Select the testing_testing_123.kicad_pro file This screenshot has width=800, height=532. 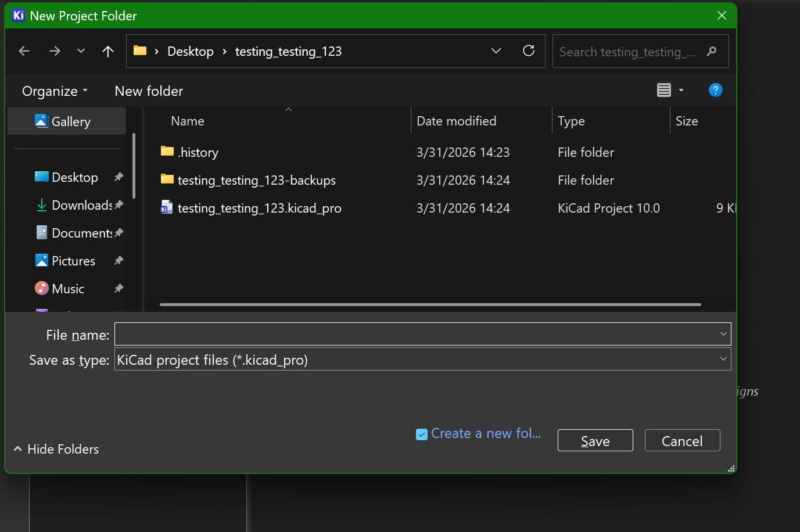pos(259,208)
